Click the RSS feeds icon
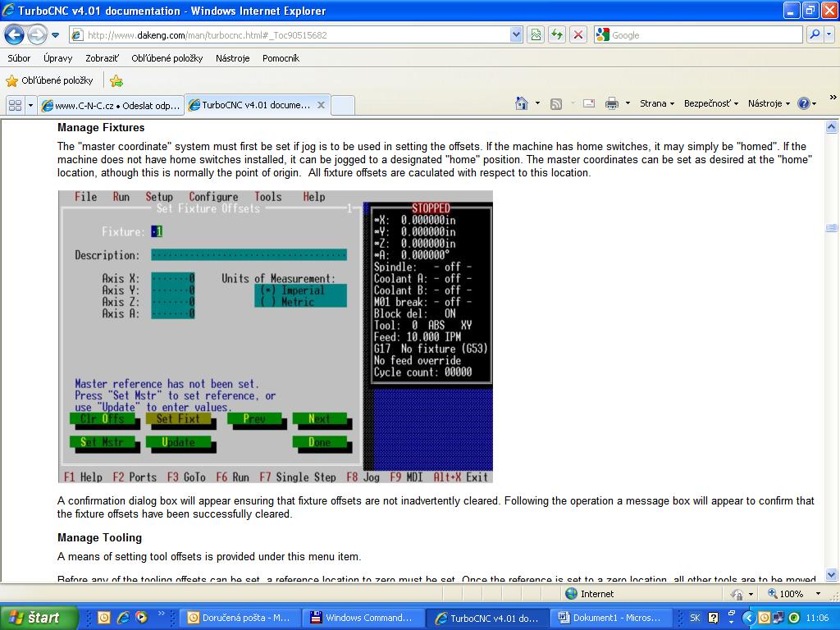The height and width of the screenshot is (630, 840). point(556,103)
